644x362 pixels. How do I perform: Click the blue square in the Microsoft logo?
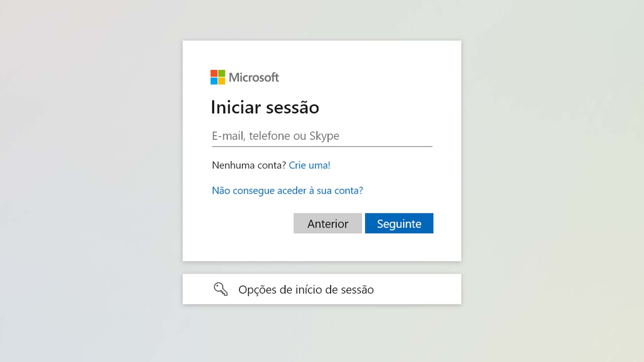tap(214, 81)
